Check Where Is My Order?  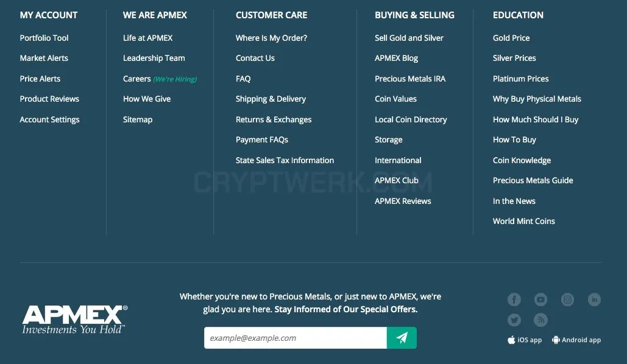272,38
